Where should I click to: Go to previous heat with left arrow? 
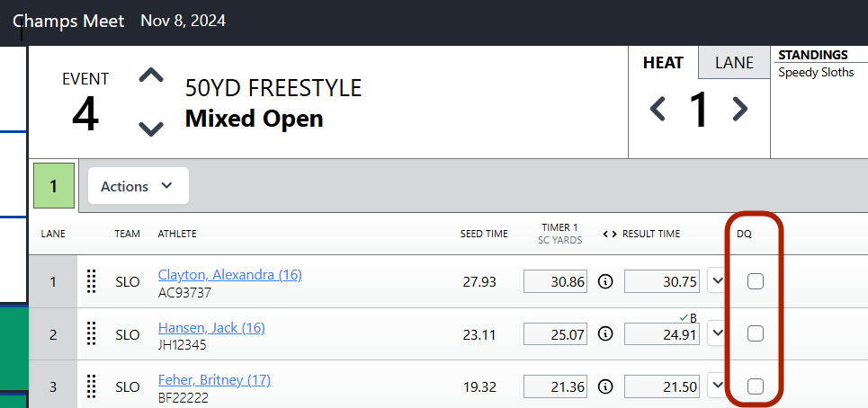(658, 109)
